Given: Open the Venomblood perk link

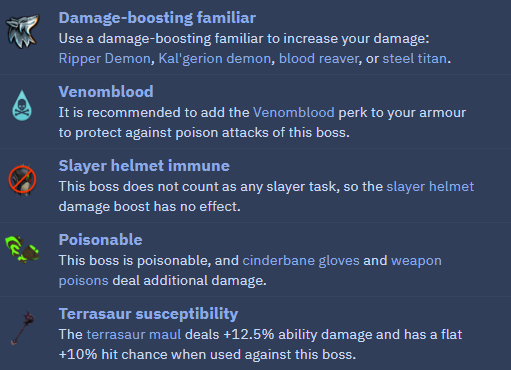Looking at the screenshot, I should pos(294,113).
